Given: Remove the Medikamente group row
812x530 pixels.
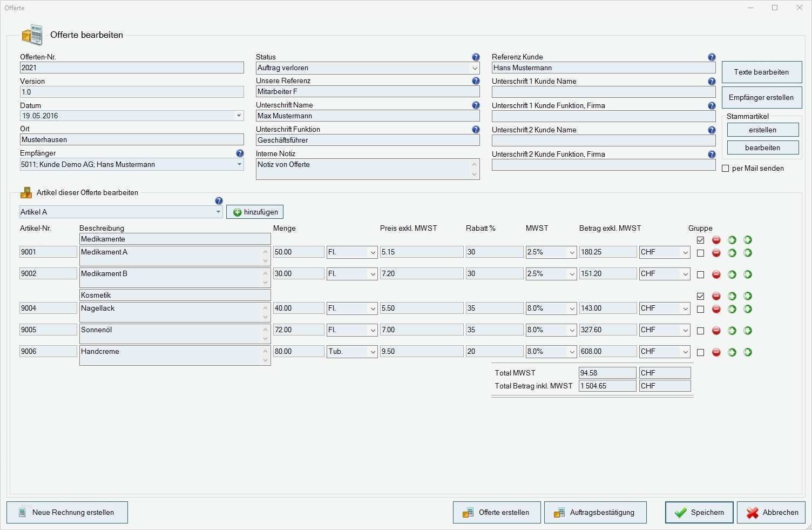Looking at the screenshot, I should [716, 240].
